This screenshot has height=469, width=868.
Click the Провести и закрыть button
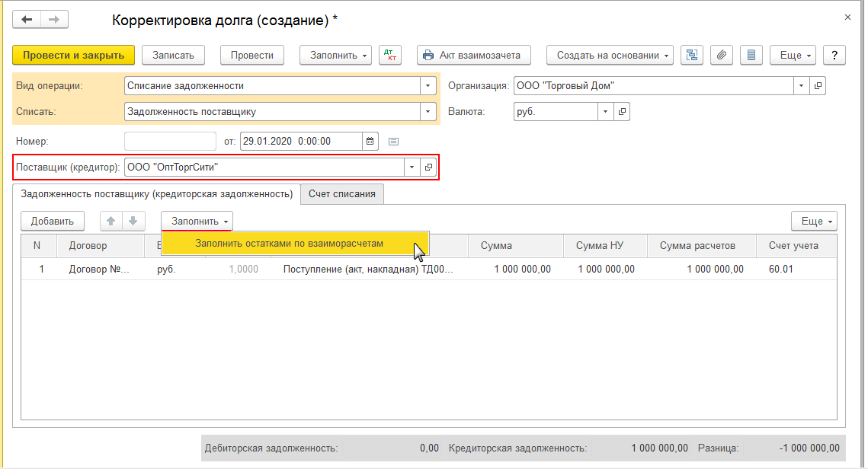pos(73,55)
